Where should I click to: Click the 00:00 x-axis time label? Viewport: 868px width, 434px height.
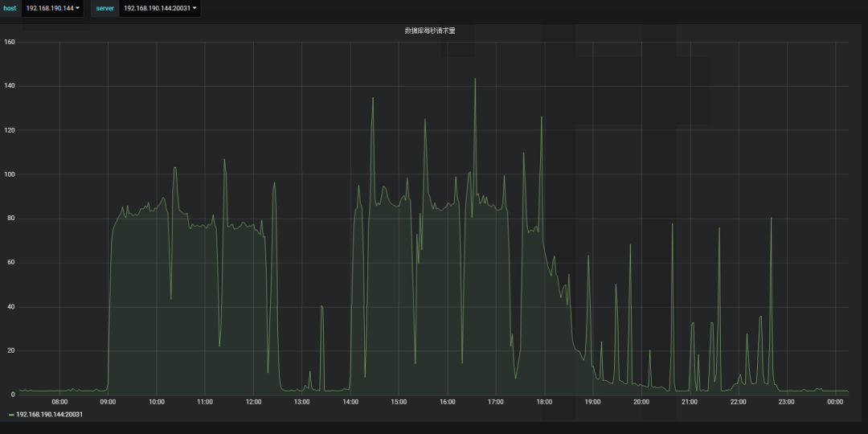[x=835, y=402]
